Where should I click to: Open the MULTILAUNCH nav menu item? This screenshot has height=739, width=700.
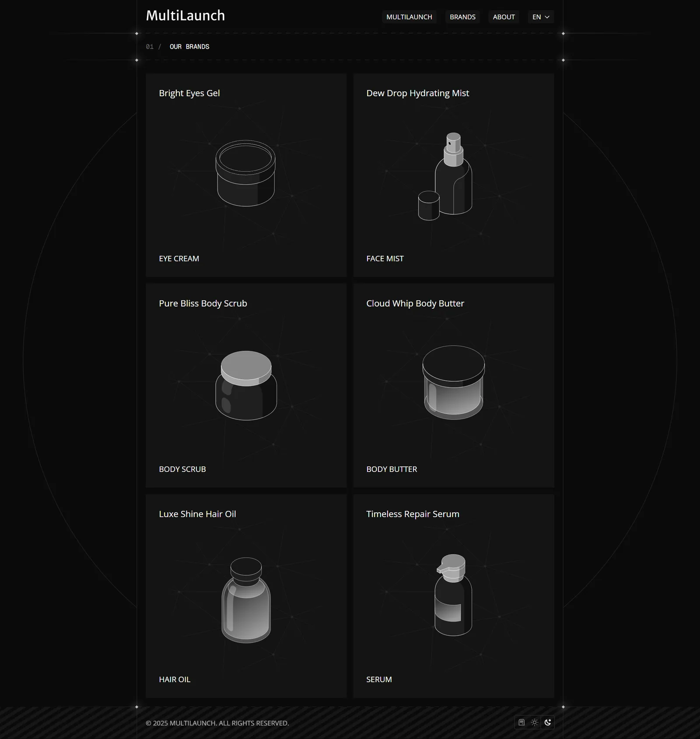[x=409, y=17]
